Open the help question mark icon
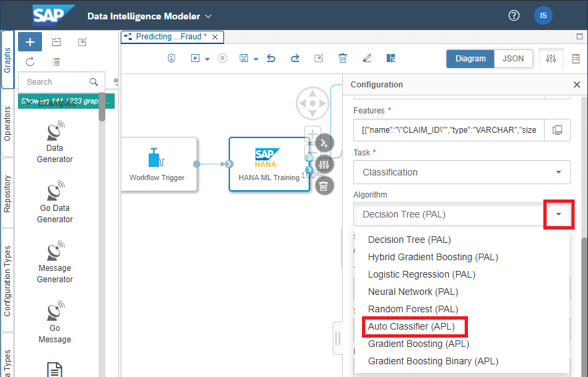 pos(513,15)
